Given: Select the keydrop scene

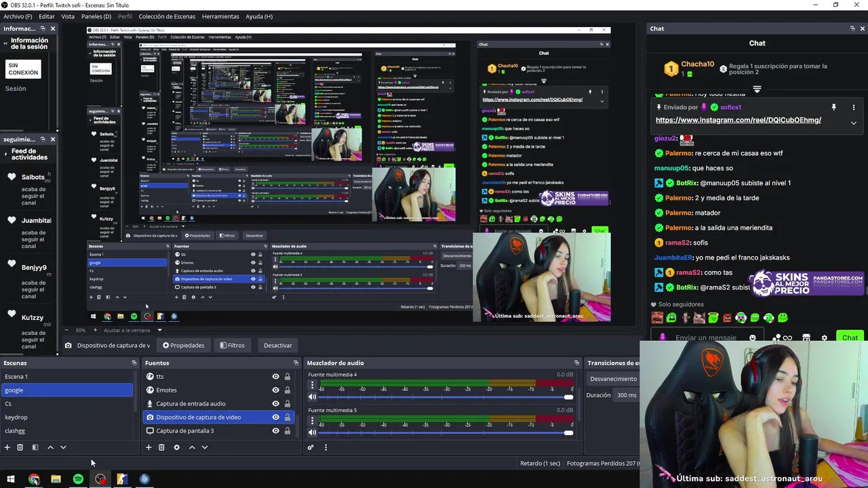Looking at the screenshot, I should 66,418.
